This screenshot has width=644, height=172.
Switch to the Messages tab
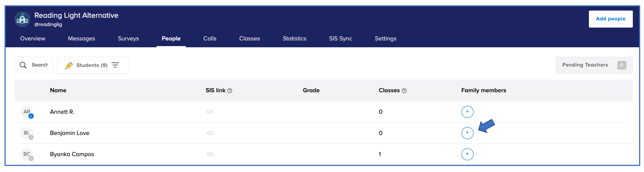81,38
